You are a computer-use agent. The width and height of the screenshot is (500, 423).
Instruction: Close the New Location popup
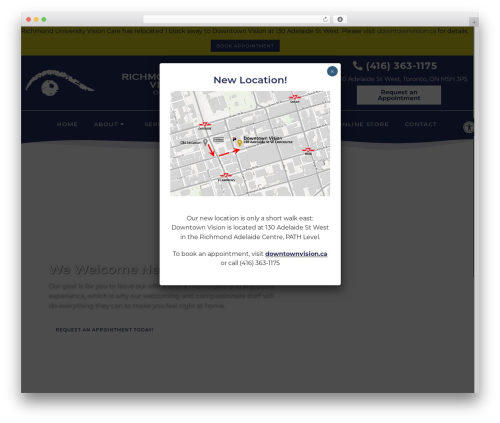coord(332,71)
